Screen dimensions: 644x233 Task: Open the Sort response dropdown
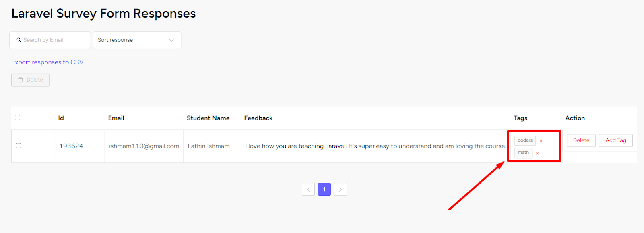pyautogui.click(x=137, y=40)
